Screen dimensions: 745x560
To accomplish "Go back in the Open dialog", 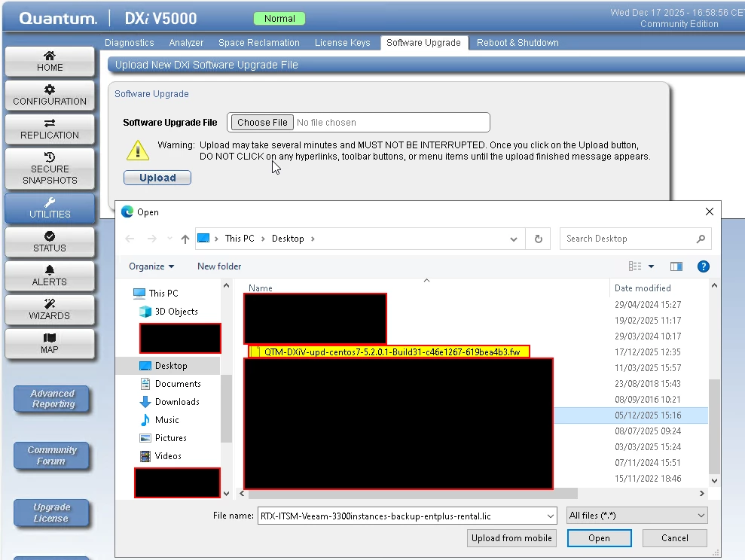I will 130,239.
